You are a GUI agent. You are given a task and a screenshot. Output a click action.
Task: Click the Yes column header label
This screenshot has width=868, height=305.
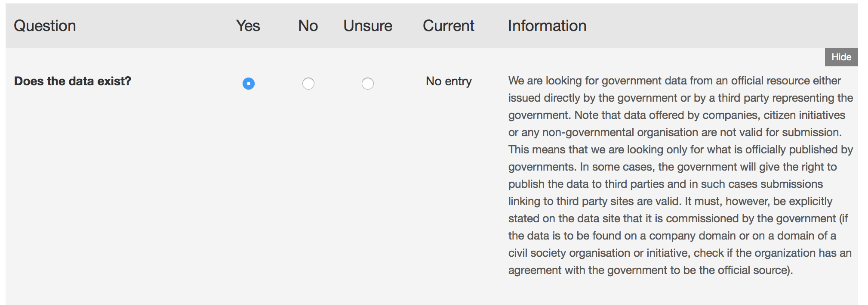click(248, 26)
